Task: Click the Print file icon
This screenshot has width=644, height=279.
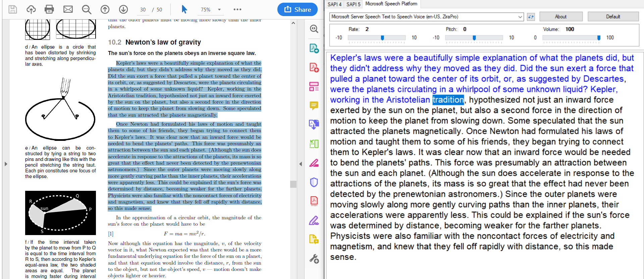Action: click(x=49, y=9)
